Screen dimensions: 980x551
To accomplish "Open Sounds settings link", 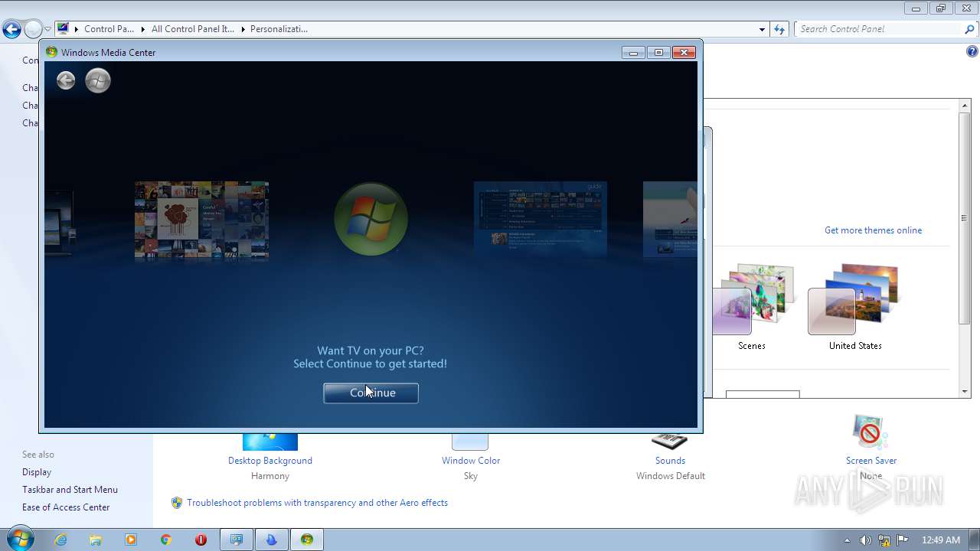I will tap(670, 461).
